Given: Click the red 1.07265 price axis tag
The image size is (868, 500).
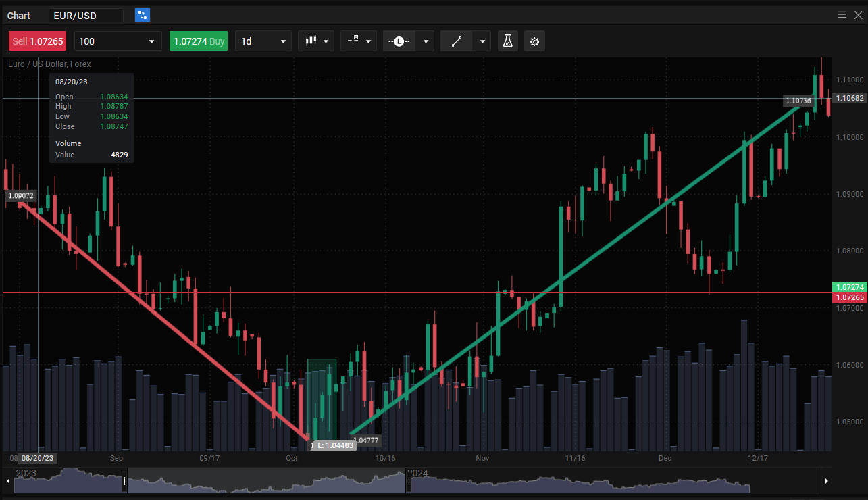Looking at the screenshot, I should point(850,297).
